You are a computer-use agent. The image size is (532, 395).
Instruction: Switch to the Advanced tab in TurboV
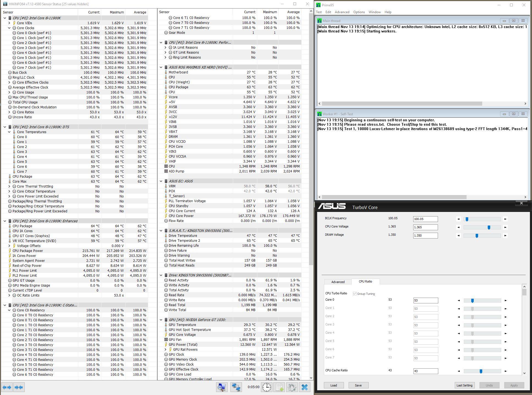point(338,282)
